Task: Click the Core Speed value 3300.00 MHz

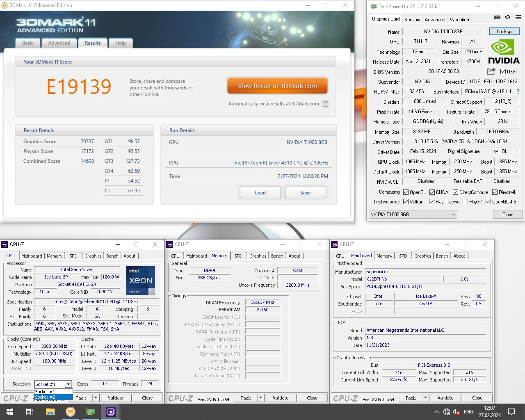Action: [x=54, y=346]
